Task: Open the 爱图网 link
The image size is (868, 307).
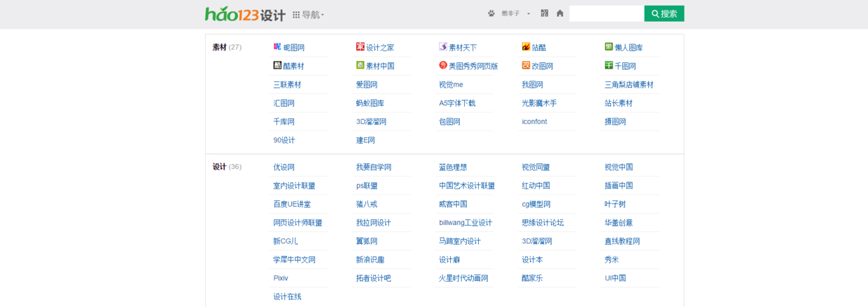Action: [x=367, y=84]
